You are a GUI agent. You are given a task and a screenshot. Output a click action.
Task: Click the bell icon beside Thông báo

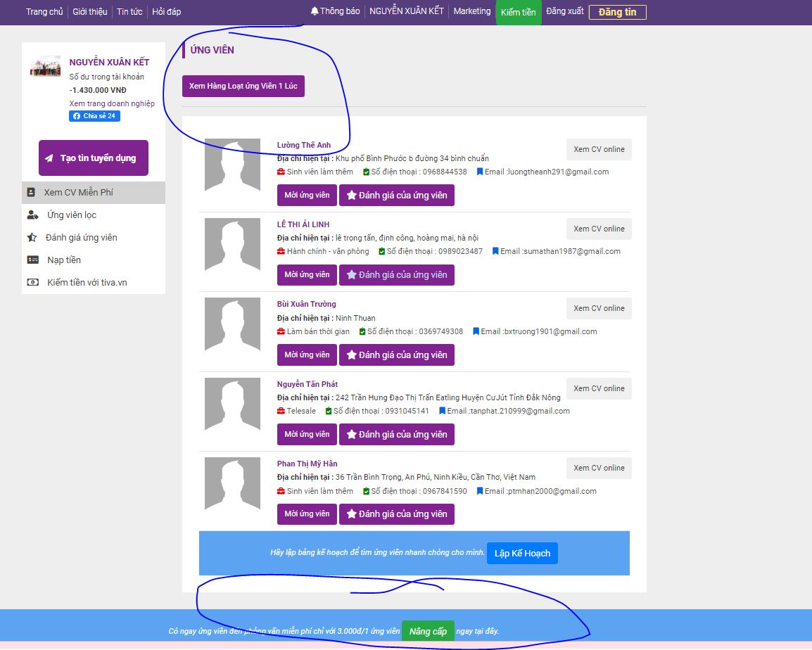click(315, 11)
